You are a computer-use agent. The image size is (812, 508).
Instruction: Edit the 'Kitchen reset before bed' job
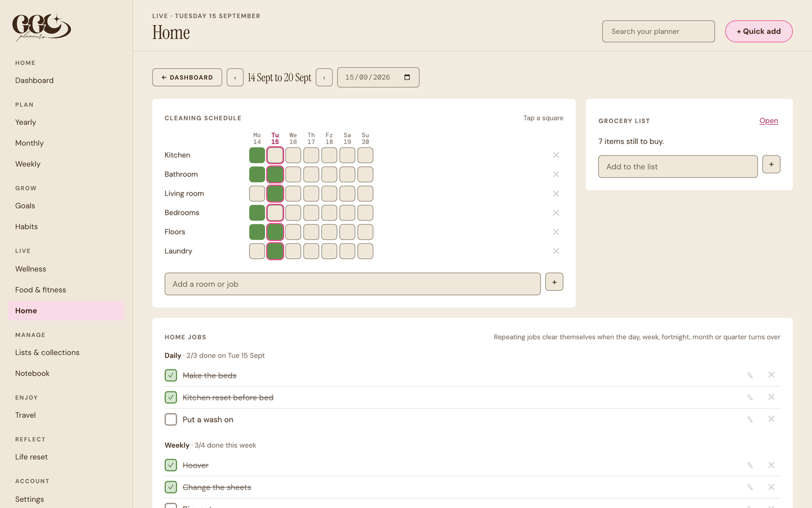coord(750,397)
